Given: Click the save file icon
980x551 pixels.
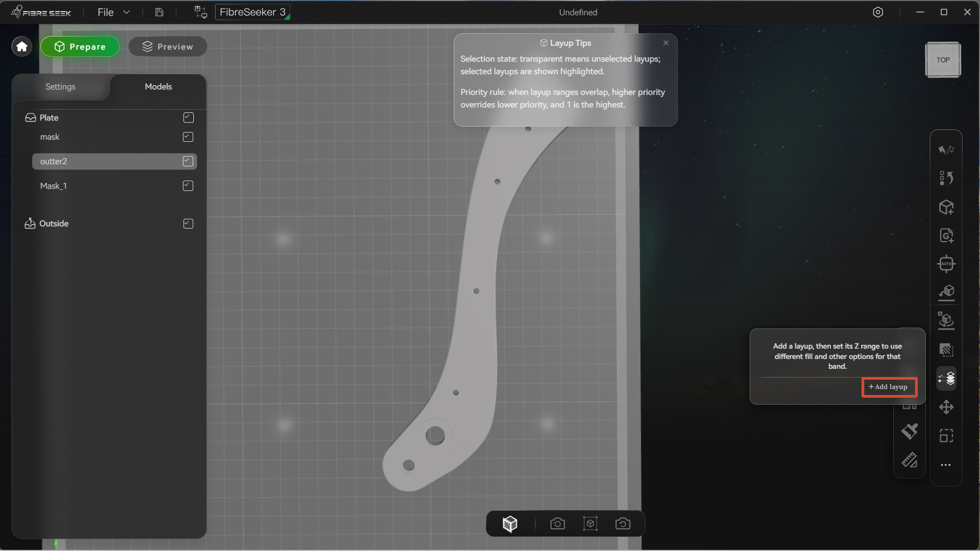Looking at the screenshot, I should (x=159, y=12).
